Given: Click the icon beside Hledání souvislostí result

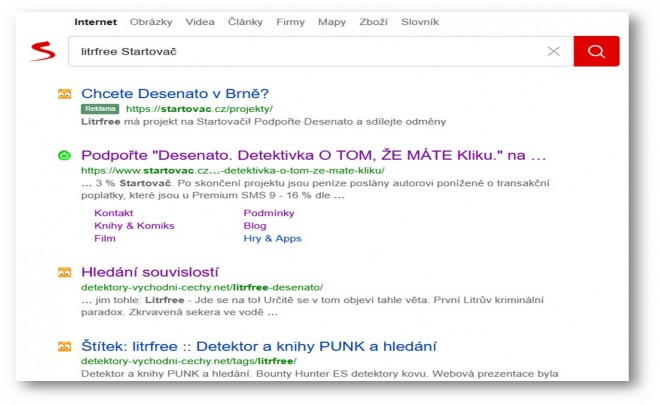Looking at the screenshot, I should [64, 272].
